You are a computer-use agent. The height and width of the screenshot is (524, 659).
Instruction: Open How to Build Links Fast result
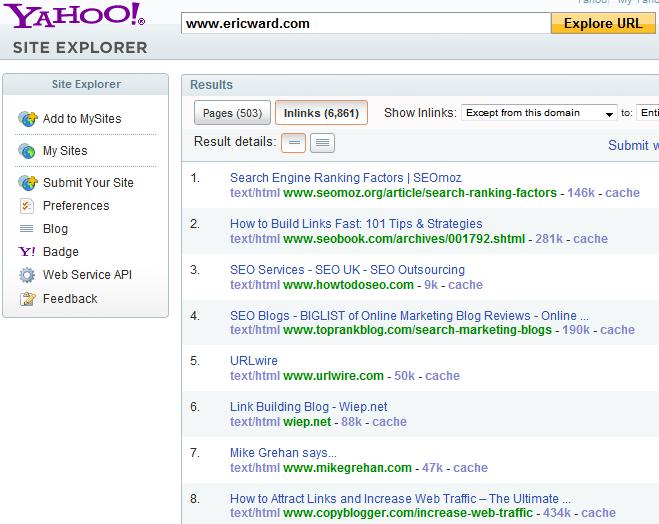point(356,224)
